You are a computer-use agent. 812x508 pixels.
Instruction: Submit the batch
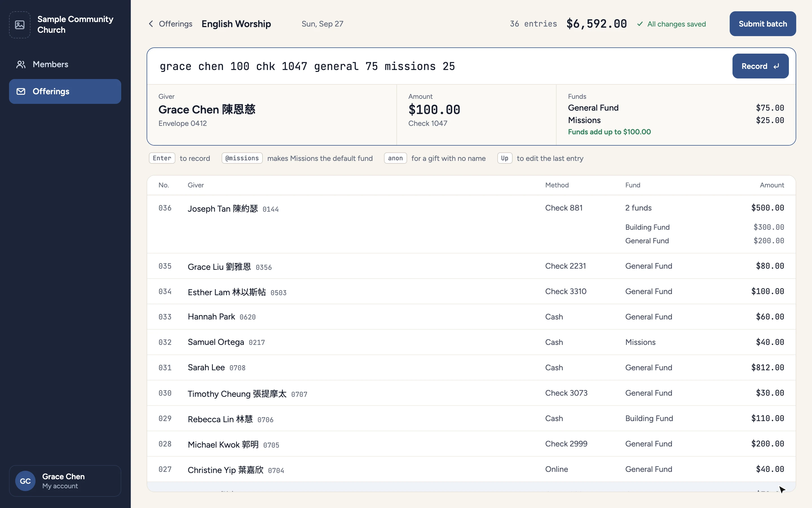pyautogui.click(x=762, y=24)
